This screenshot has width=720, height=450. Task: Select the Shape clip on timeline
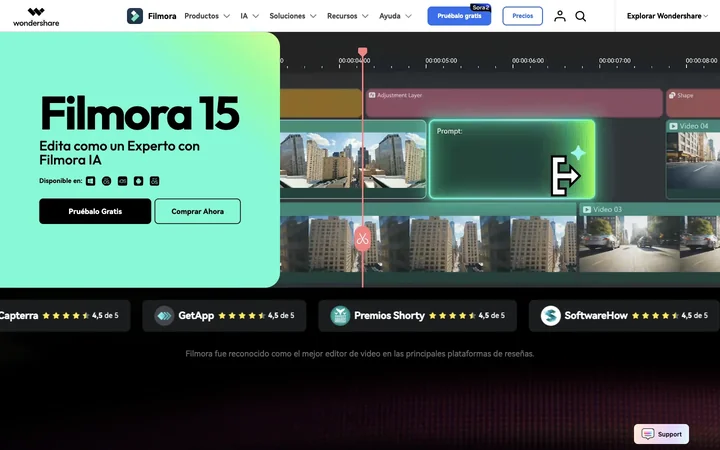pyautogui.click(x=693, y=103)
